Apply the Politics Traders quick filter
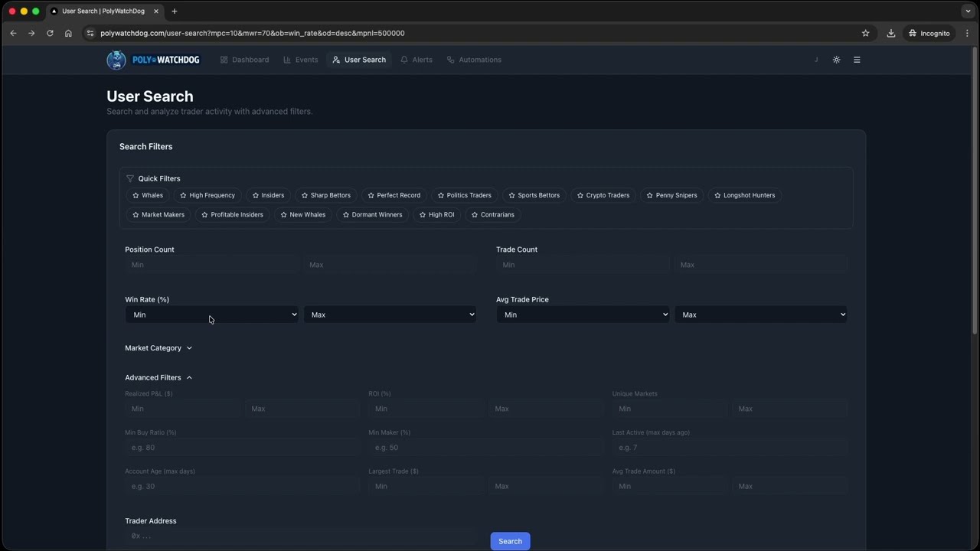Viewport: 980px width, 551px height. click(x=465, y=195)
